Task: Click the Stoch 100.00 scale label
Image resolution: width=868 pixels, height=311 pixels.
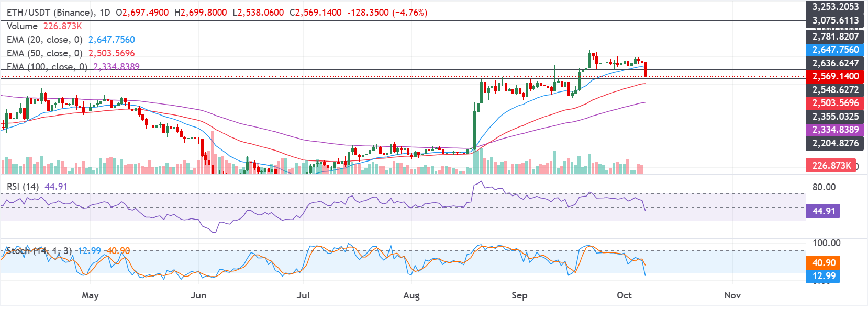Action: (826, 243)
